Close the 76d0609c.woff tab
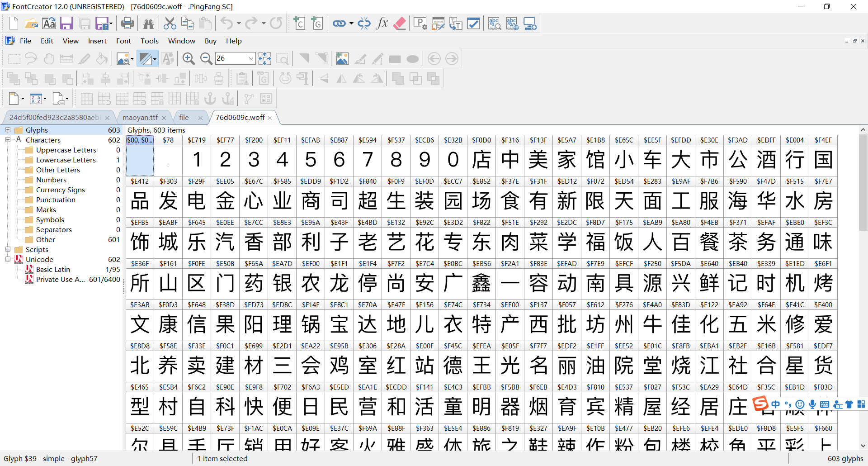This screenshot has height=466, width=868. (x=270, y=118)
